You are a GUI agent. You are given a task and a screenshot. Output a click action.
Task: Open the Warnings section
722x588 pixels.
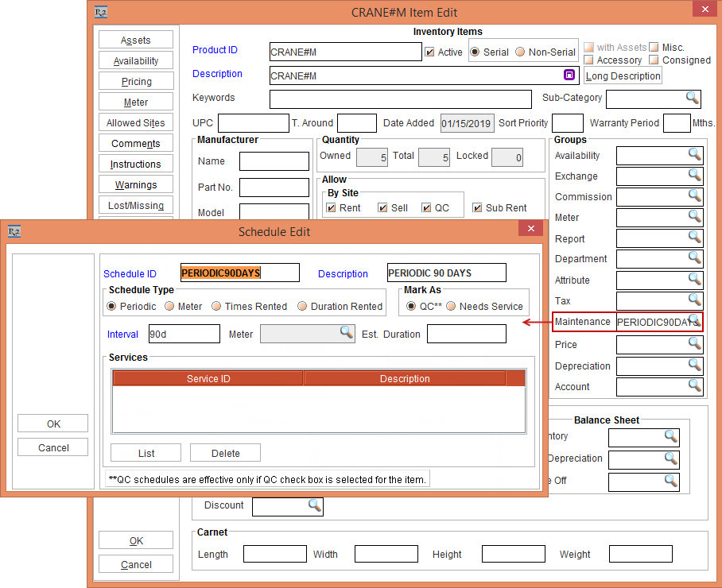[x=136, y=185]
